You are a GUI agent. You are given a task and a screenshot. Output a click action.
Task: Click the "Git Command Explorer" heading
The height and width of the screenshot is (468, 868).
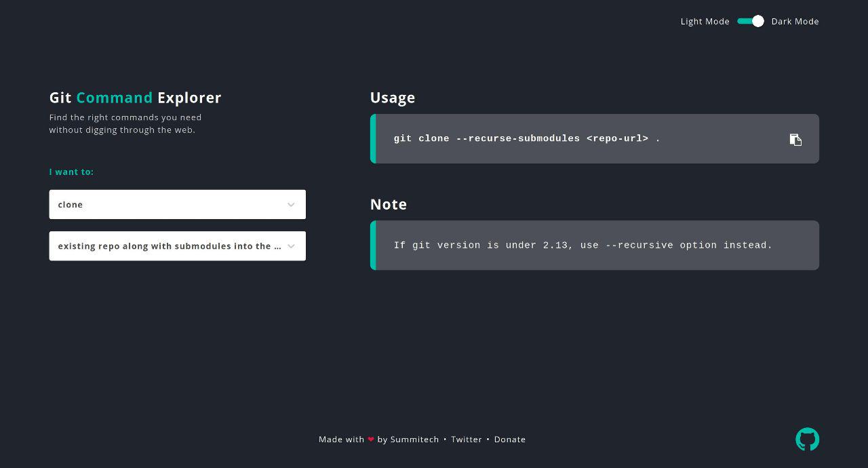tap(135, 98)
